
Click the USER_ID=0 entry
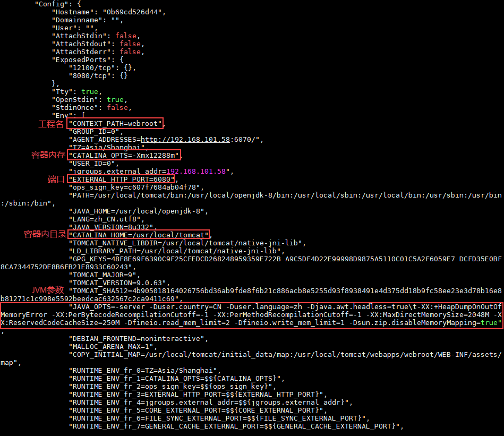pos(93,164)
